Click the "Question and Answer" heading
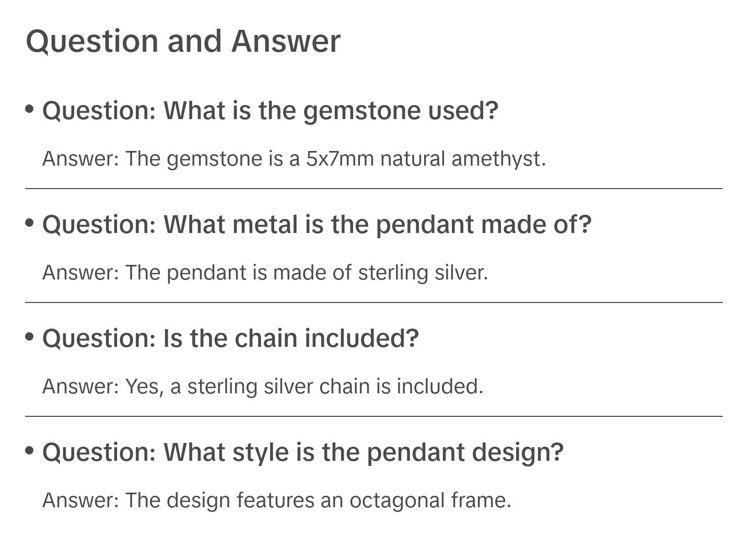This screenshot has height=560, width=748. click(183, 41)
